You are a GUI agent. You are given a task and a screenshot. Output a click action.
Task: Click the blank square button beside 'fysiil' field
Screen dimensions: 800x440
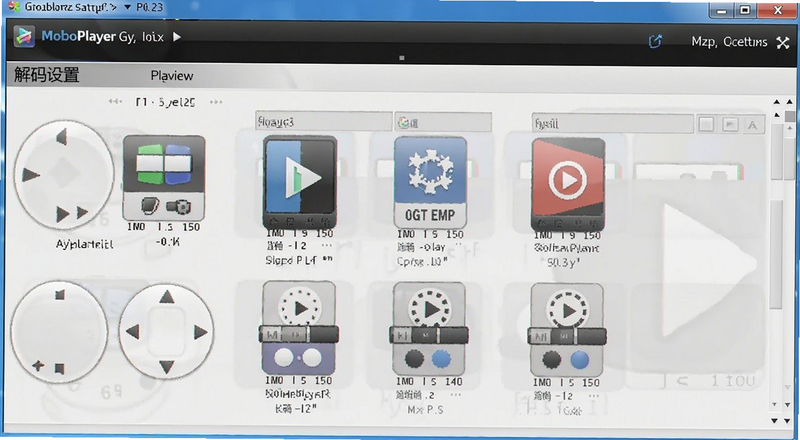point(707,124)
